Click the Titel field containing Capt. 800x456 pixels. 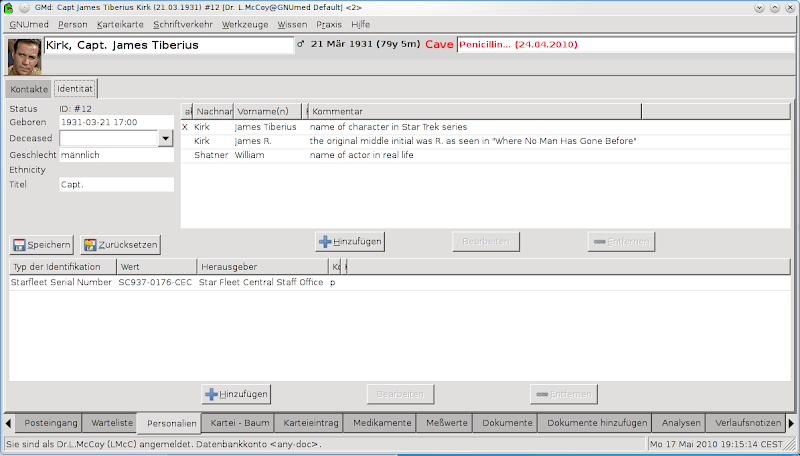(x=116, y=185)
